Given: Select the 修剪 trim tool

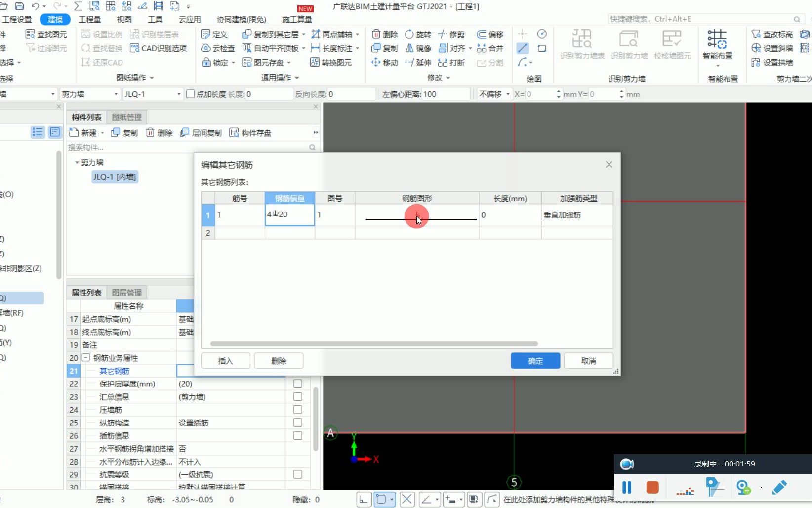Looking at the screenshot, I should click(451, 34).
